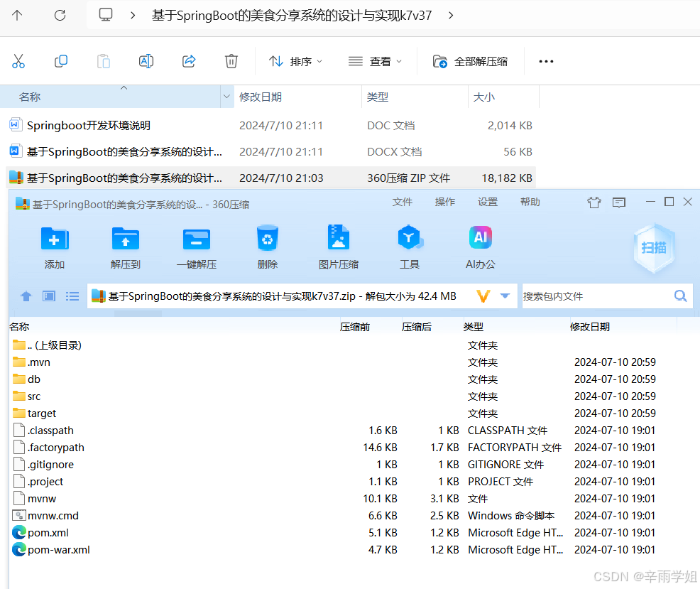Image resolution: width=700 pixels, height=589 pixels.
Task: Open the archive path history dropdown arrow
Action: click(x=505, y=296)
